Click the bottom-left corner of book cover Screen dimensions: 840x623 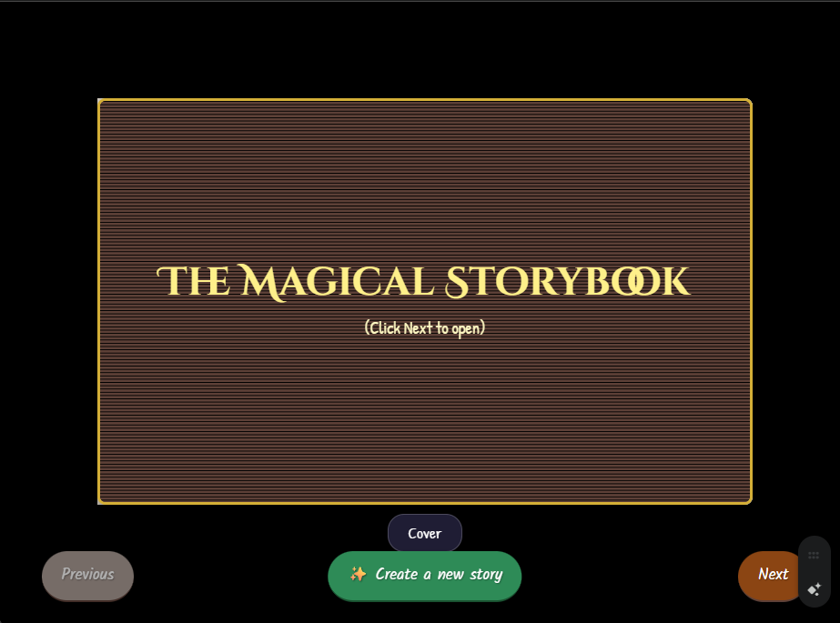(x=102, y=499)
